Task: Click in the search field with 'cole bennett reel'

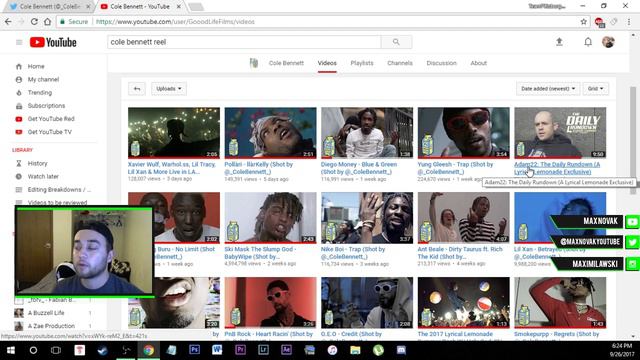Action: (244, 42)
